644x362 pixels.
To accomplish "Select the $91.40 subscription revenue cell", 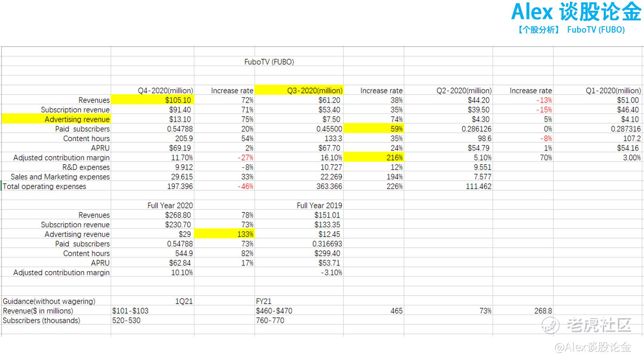I will (153, 110).
